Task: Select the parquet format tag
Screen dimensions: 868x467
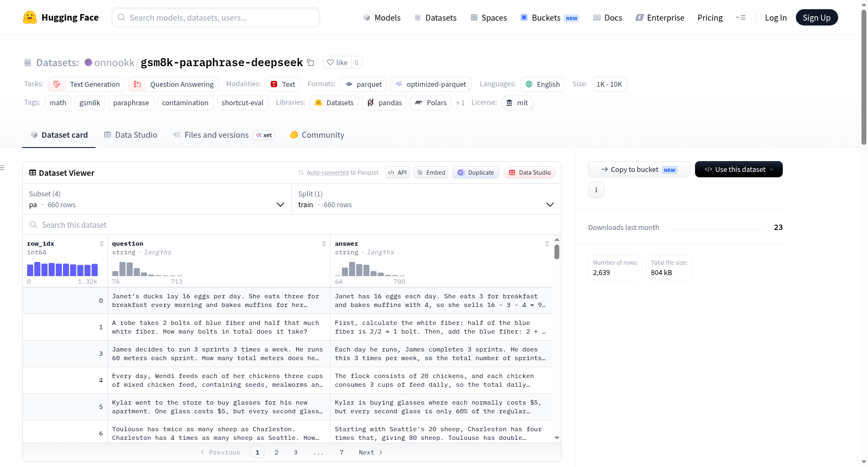Action: (x=363, y=84)
